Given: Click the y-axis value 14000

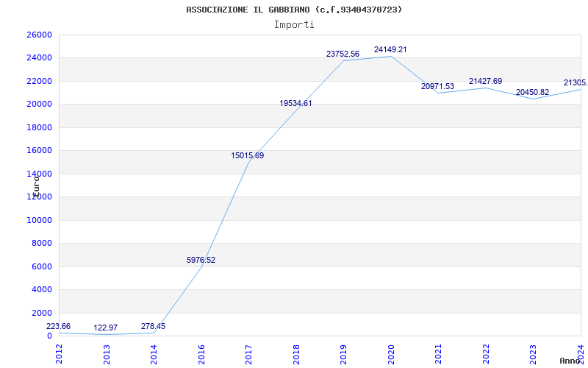Looking at the screenshot, I should click(x=39, y=174).
